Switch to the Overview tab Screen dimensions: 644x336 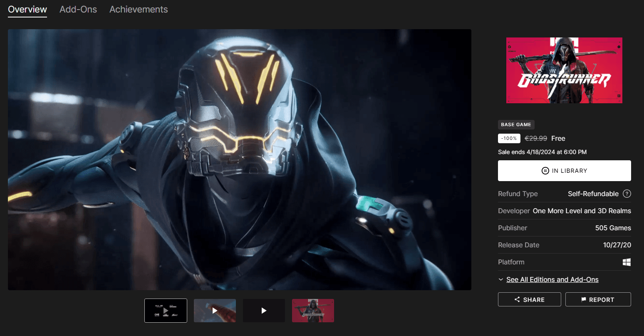point(27,9)
